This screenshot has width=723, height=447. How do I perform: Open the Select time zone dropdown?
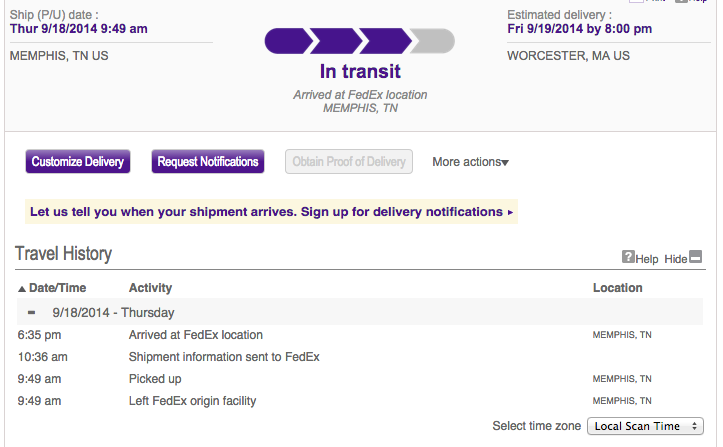click(645, 426)
